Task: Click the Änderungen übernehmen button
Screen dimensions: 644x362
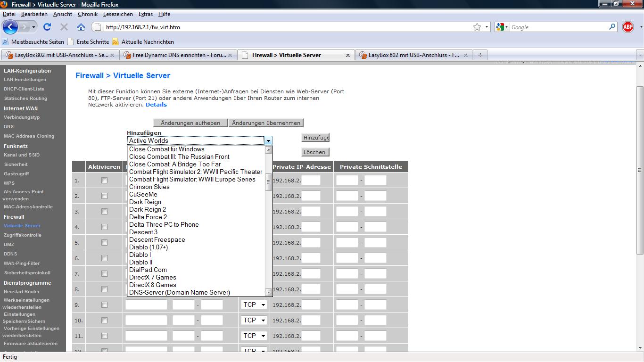Action: click(x=266, y=123)
